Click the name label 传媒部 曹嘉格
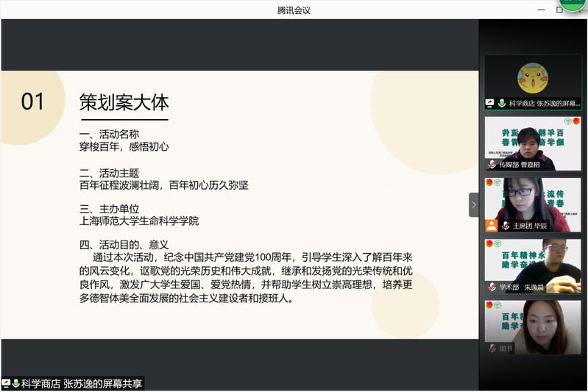588x392 pixels. [x=520, y=165]
